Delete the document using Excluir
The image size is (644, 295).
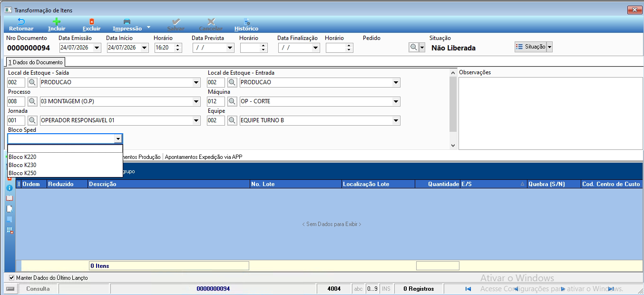pos(92,25)
